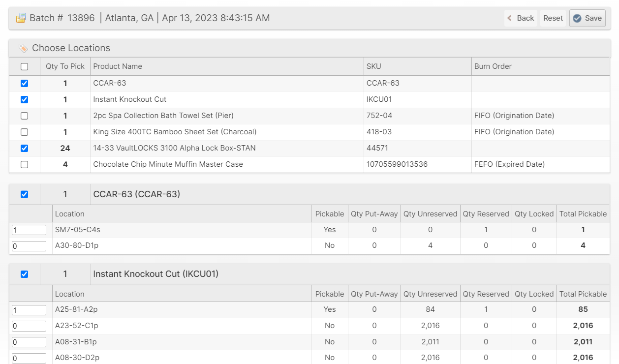The image size is (619, 364).
Task: Click quantity field for location A25-81-A2p
Action: tap(29, 310)
